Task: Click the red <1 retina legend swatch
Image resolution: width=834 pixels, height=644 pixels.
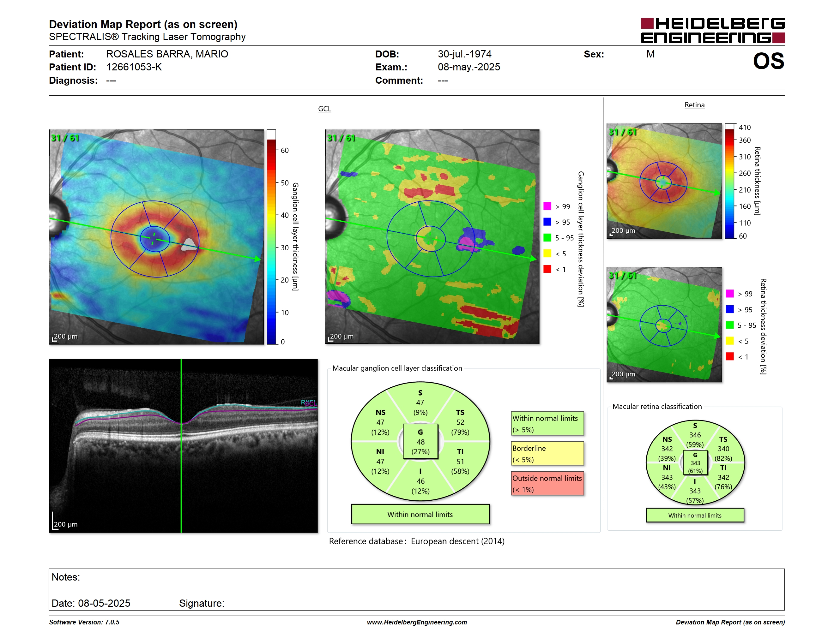Action: pyautogui.click(x=730, y=356)
